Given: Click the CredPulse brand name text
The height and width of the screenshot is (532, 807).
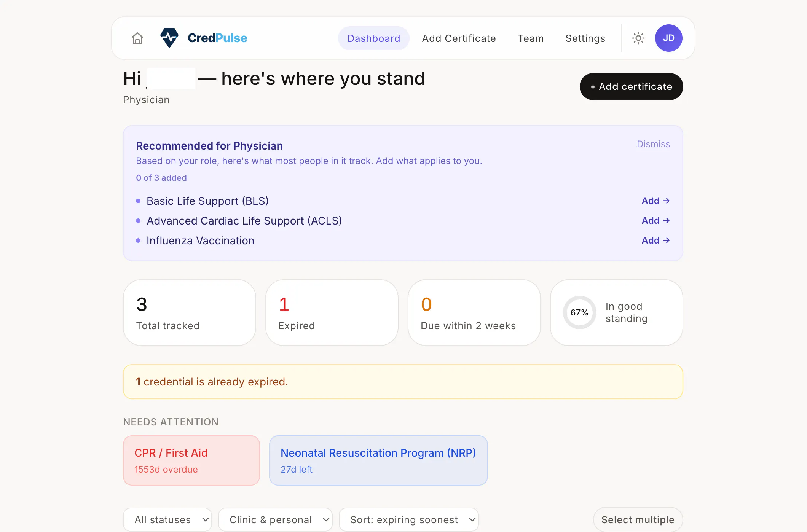Looking at the screenshot, I should 217,38.
